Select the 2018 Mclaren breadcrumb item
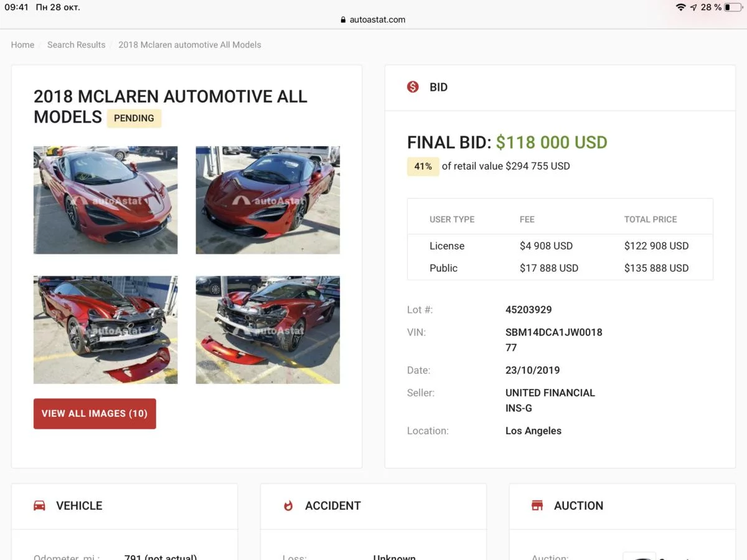This screenshot has width=747, height=560. 190,45
